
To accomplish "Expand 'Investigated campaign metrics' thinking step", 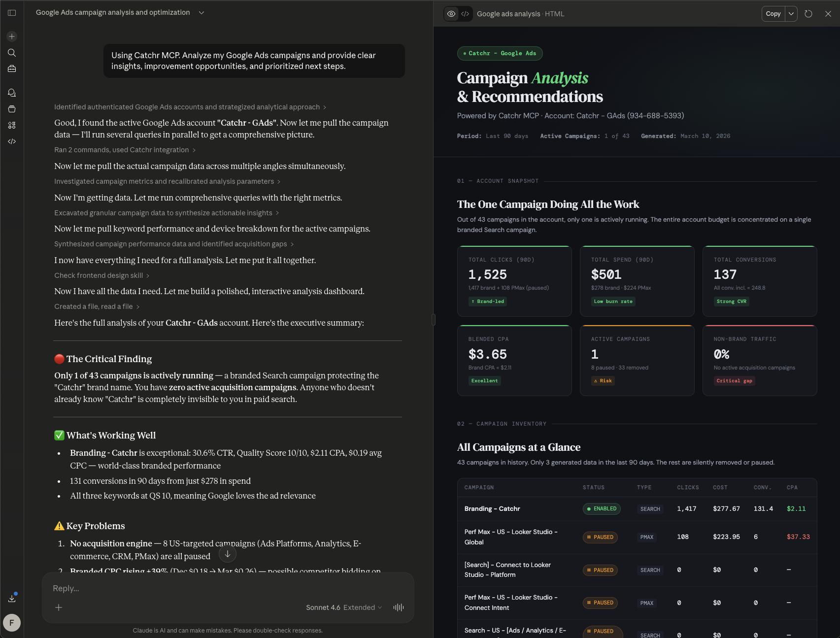I will tap(168, 181).
